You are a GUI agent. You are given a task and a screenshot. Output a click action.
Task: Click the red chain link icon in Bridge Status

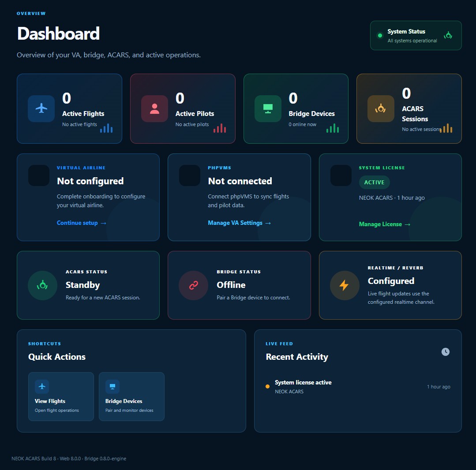tap(193, 285)
